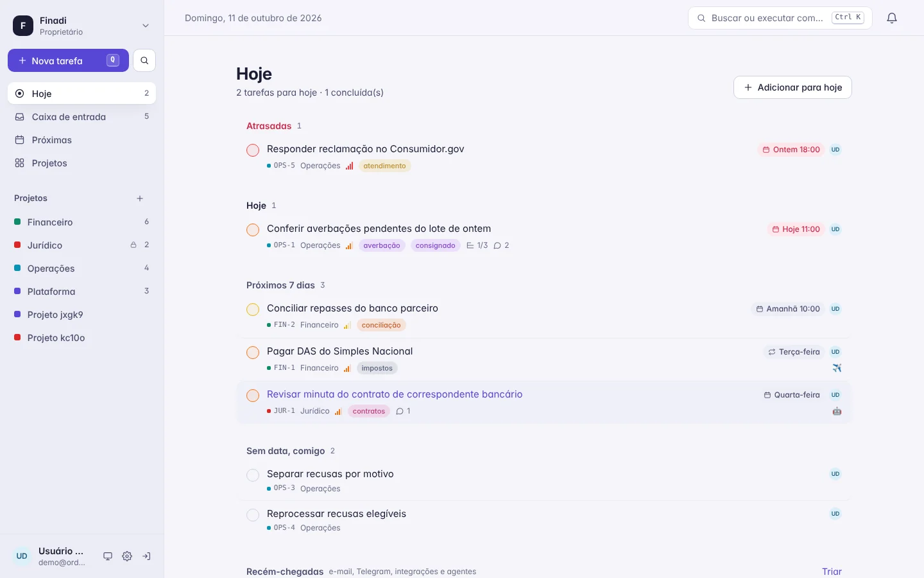Click the robot icon on Revisar minuta row
This screenshot has height=578, width=924.
(x=837, y=411)
